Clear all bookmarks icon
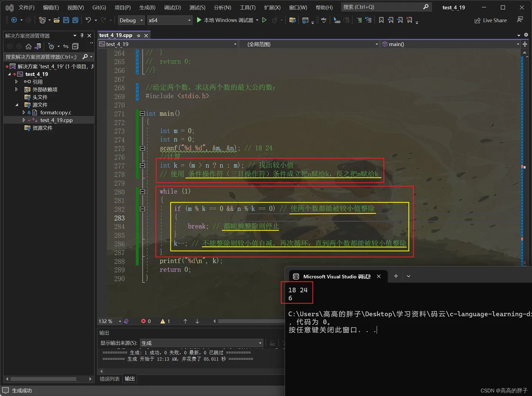 click(x=409, y=20)
